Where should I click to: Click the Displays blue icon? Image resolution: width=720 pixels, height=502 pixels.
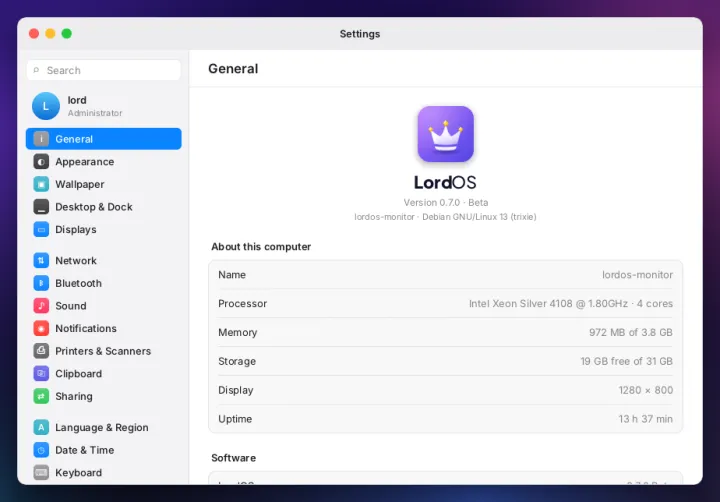41,229
